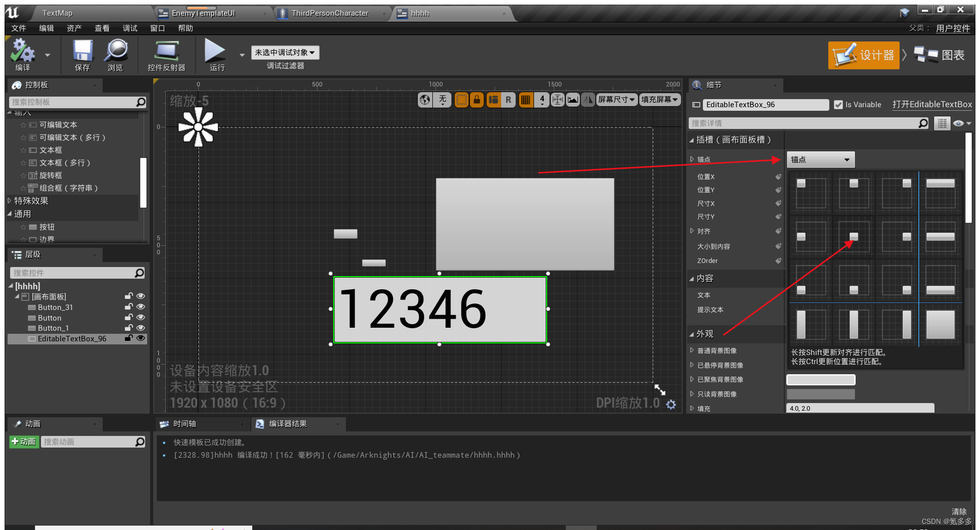The width and height of the screenshot is (980, 530).
Task: Select the full stretch anchor preset
Action: tap(941, 324)
